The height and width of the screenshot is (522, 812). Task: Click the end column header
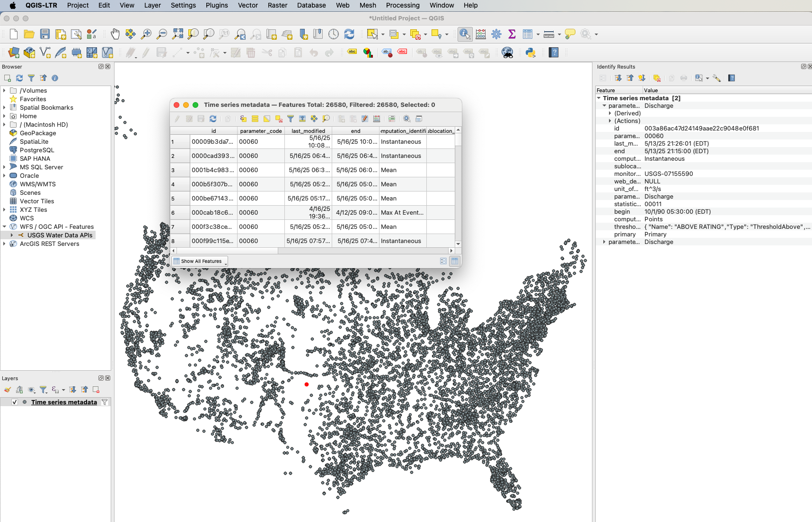355,131
